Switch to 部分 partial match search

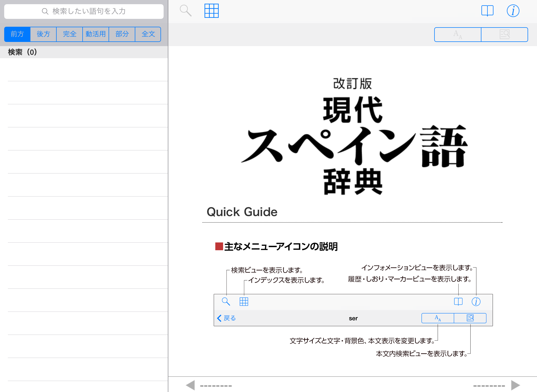(x=122, y=34)
